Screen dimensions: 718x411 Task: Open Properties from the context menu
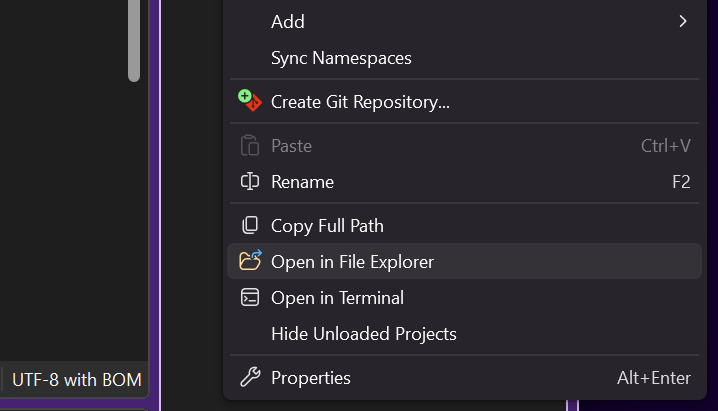(x=310, y=378)
